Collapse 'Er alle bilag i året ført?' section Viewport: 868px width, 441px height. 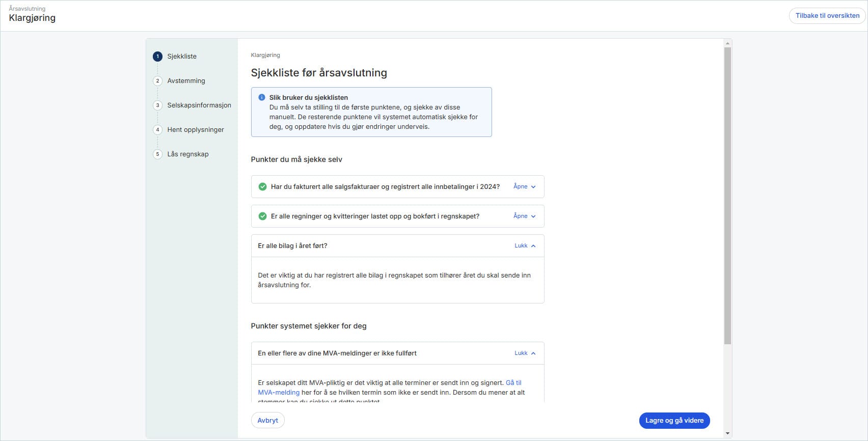525,246
